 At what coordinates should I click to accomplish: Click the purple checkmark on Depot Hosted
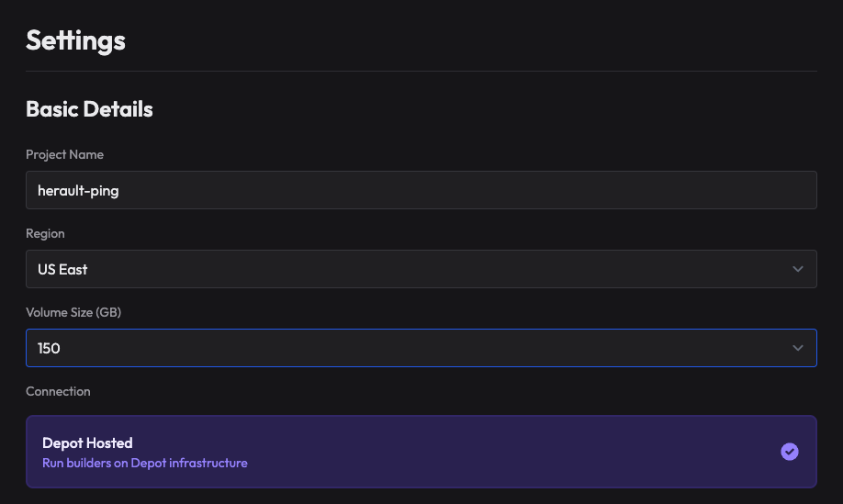(789, 452)
